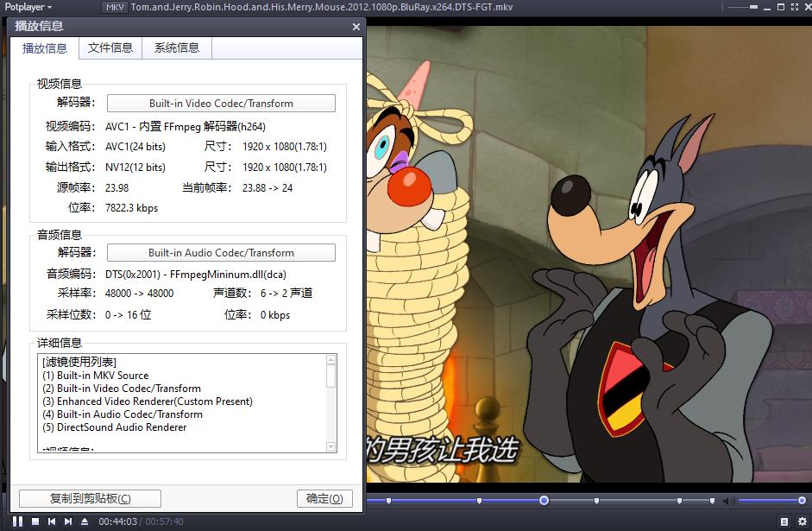Click the sample bits value '0 -> 16 位'

click(x=128, y=314)
